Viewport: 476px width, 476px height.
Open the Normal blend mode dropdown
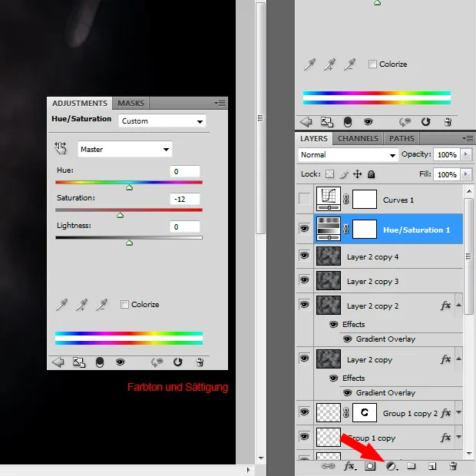(348, 154)
